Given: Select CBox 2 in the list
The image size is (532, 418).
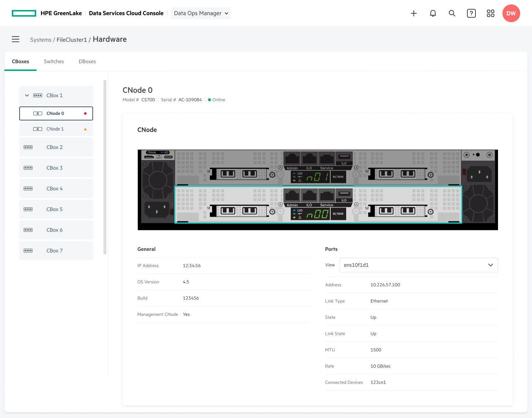Looking at the screenshot, I should (56, 147).
